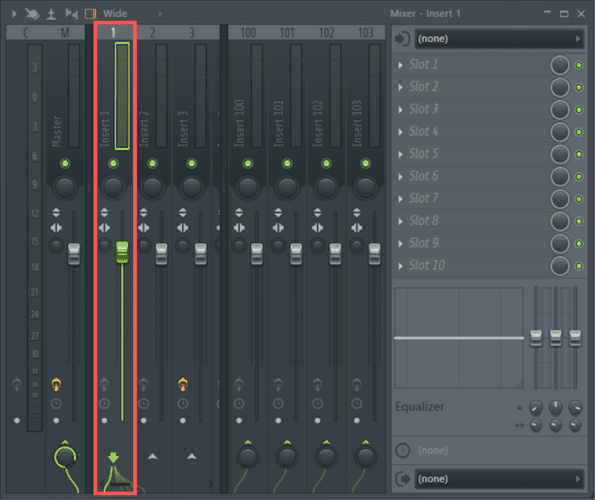This screenshot has height=500, width=595.
Task: Click Insert 101 latency clock icon
Action: coord(278,403)
